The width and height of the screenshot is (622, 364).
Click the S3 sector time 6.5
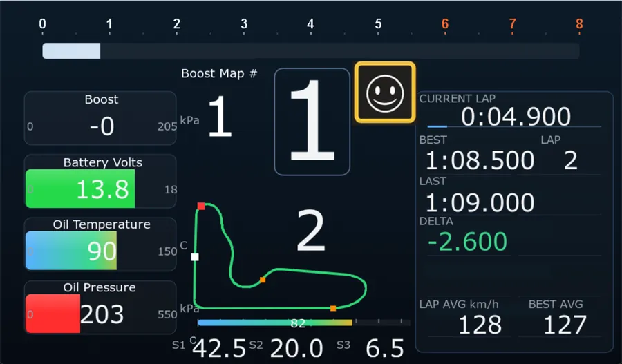click(385, 349)
